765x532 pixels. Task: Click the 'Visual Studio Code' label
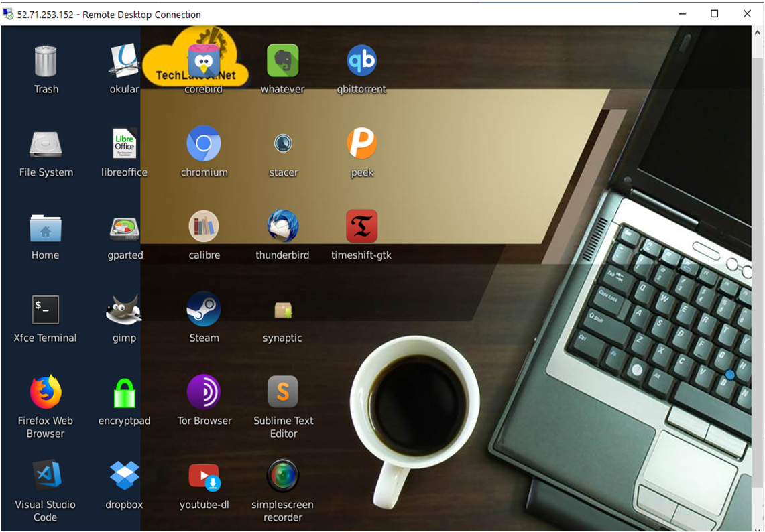coord(46,511)
